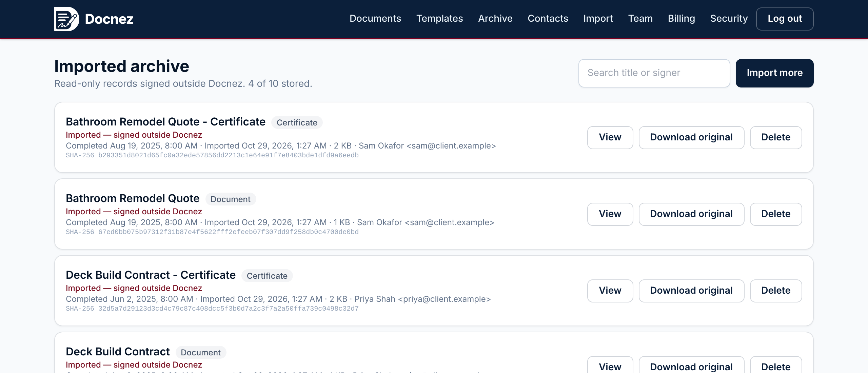Click the Certificate badge beside Bathroom Remodel Quote
Image resolution: width=868 pixels, height=373 pixels.
pos(297,122)
